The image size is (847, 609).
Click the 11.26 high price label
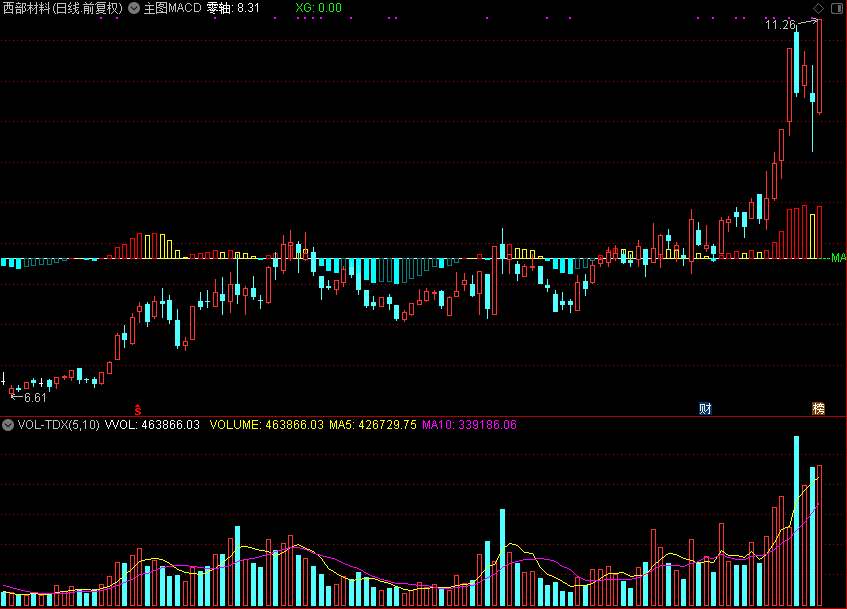(781, 24)
